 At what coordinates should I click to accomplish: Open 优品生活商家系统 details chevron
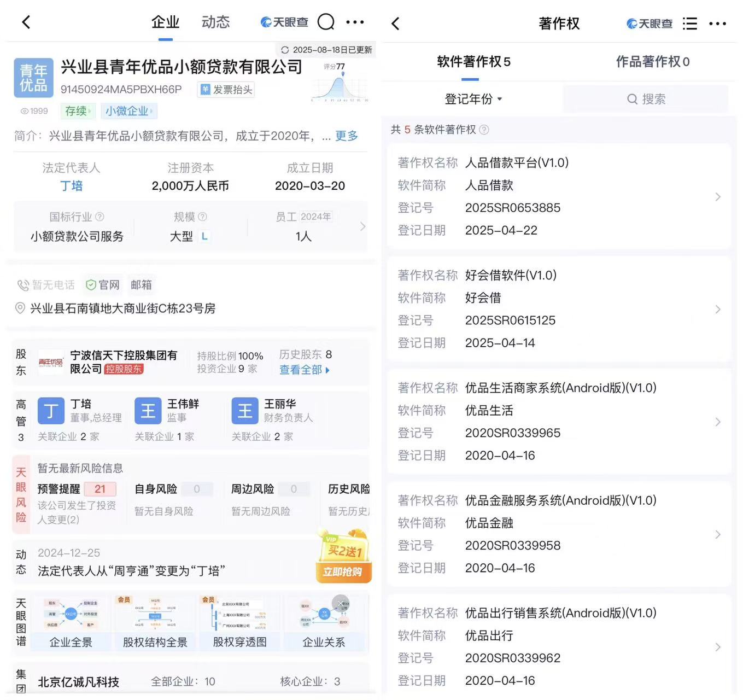718,422
